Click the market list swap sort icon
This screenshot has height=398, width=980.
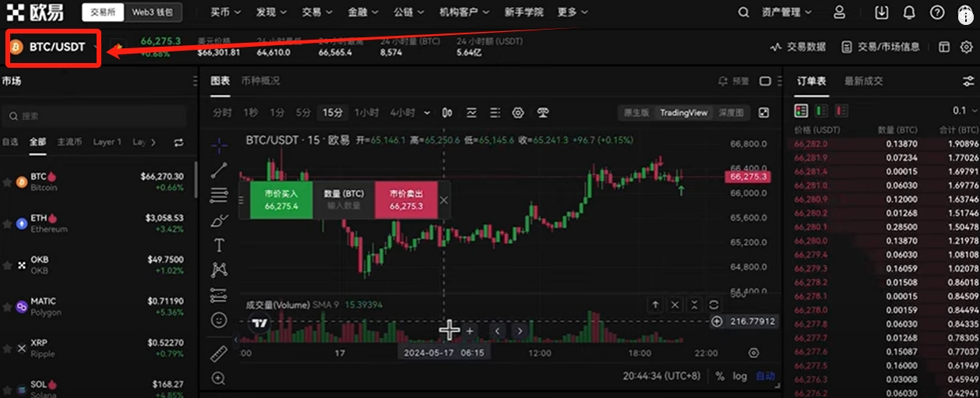point(178,143)
